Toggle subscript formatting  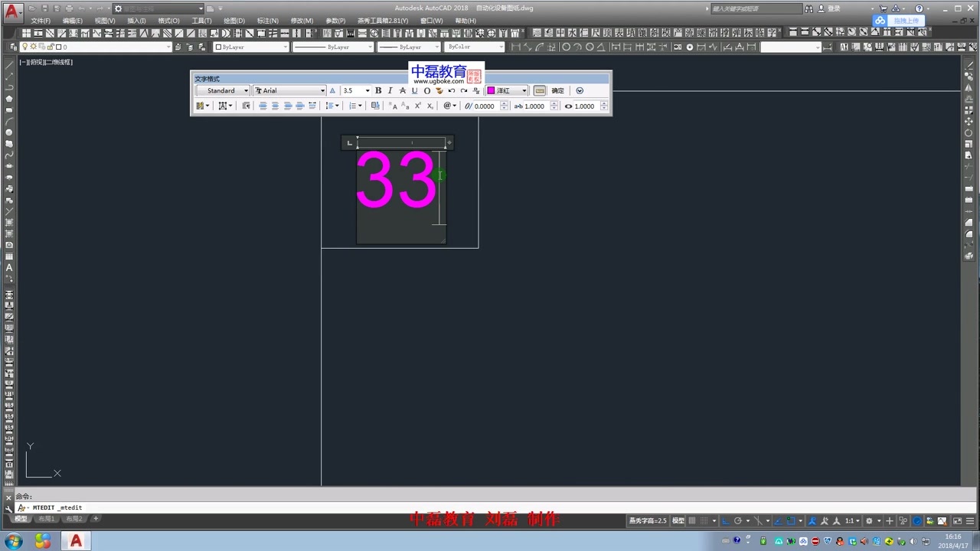[x=430, y=106]
